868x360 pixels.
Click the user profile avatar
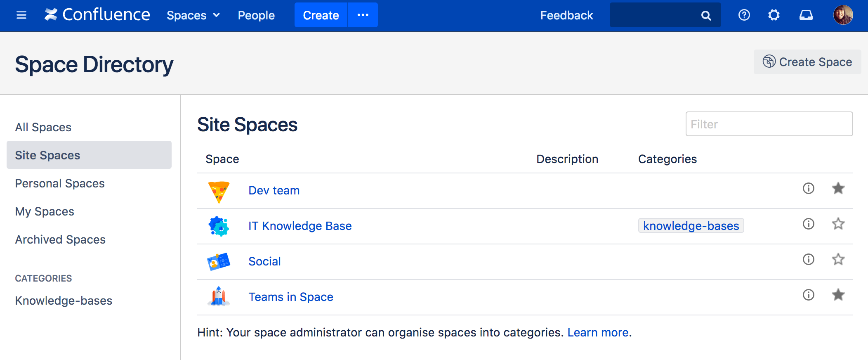(843, 15)
